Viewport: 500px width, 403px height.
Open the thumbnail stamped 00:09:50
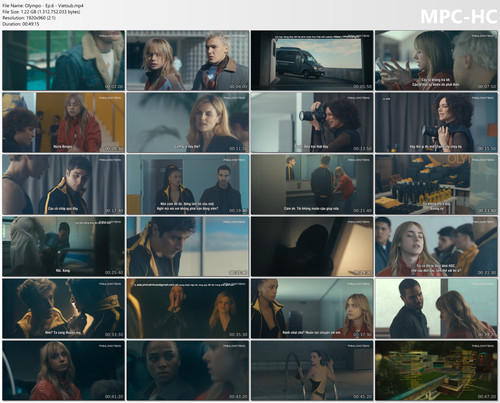(x=64, y=122)
